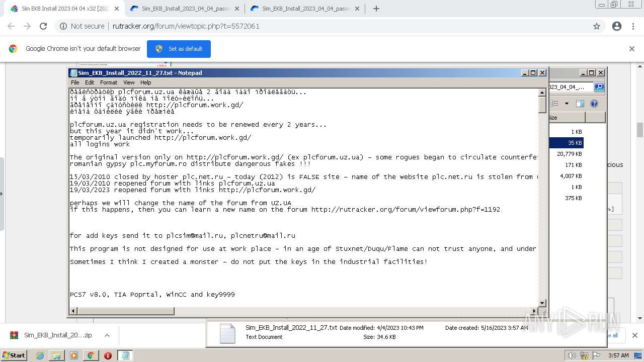Focus the address bar URL

click(186, 26)
